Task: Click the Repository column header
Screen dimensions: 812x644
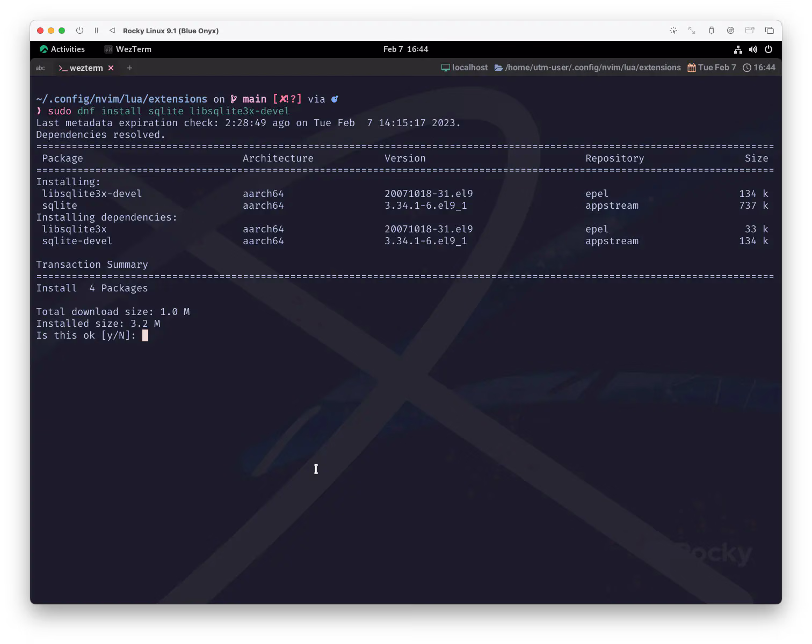Action: [614, 158]
